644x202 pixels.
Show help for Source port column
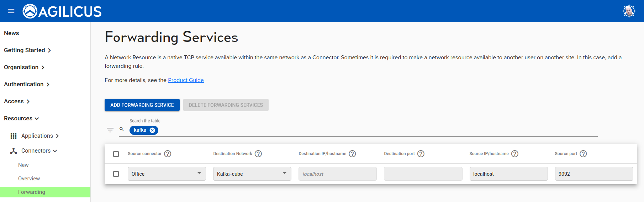click(x=583, y=154)
